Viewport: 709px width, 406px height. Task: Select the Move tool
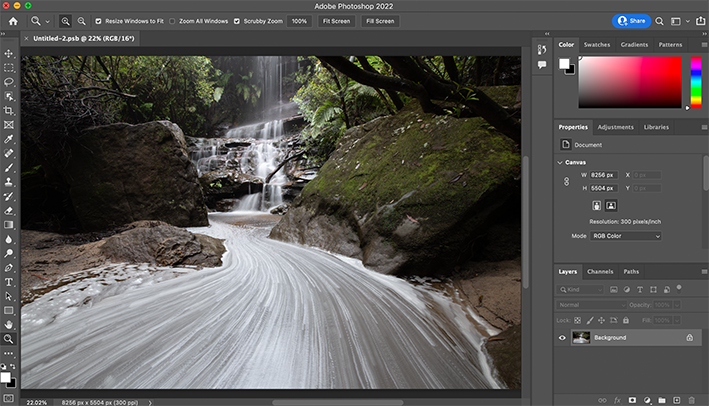9,54
